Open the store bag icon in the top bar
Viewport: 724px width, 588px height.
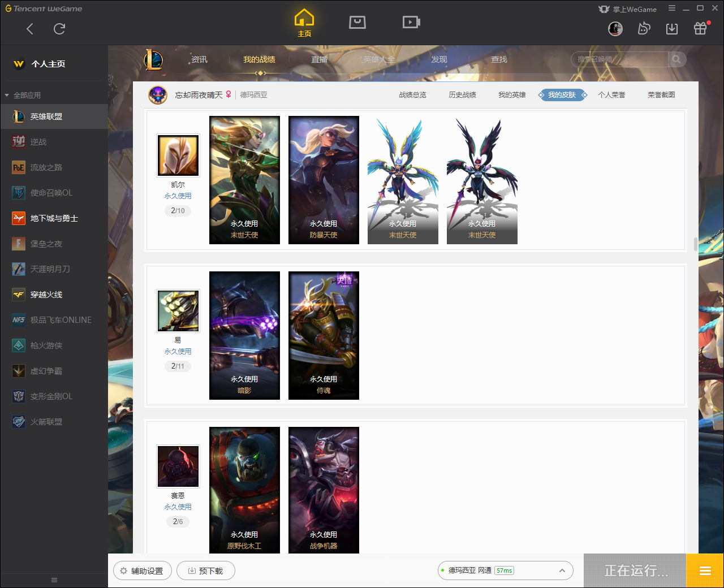click(x=357, y=22)
